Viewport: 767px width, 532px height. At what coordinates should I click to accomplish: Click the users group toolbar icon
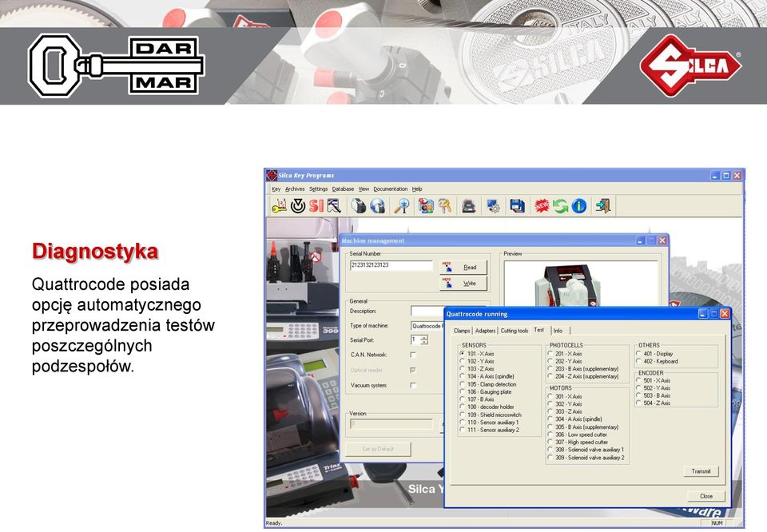click(426, 206)
